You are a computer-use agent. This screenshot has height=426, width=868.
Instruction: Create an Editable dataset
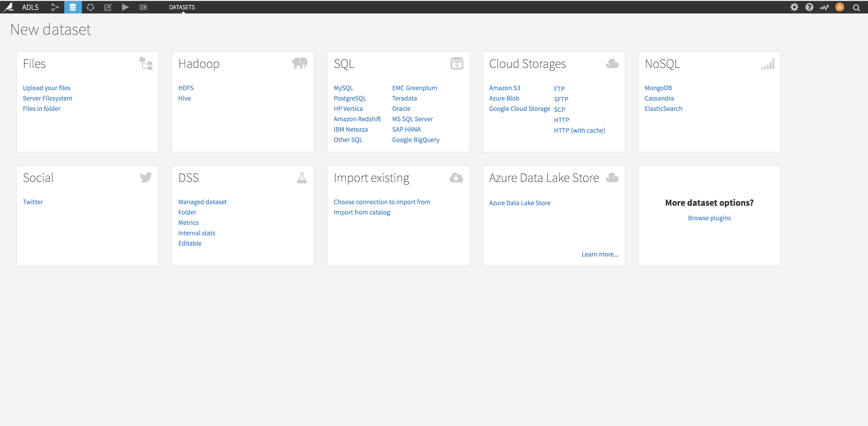pyautogui.click(x=190, y=244)
